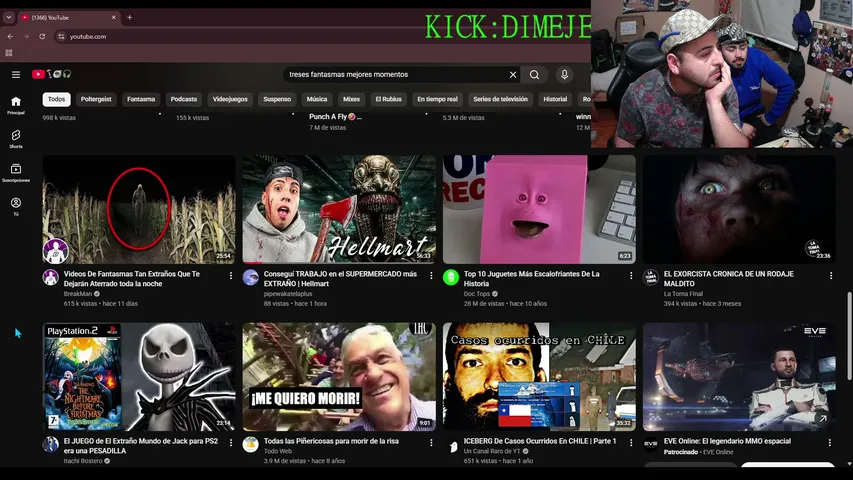Select the En tiempo real chip

click(x=437, y=99)
